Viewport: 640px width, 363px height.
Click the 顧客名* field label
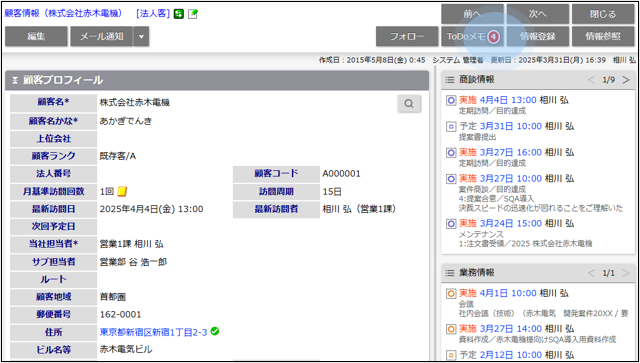pyautogui.click(x=53, y=103)
